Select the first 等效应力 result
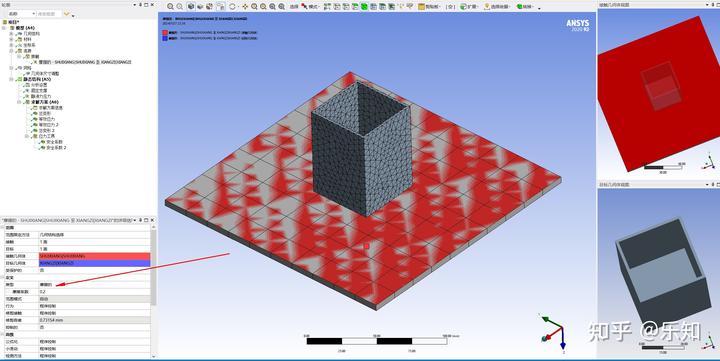The height and width of the screenshot is (361, 720). click(x=47, y=119)
